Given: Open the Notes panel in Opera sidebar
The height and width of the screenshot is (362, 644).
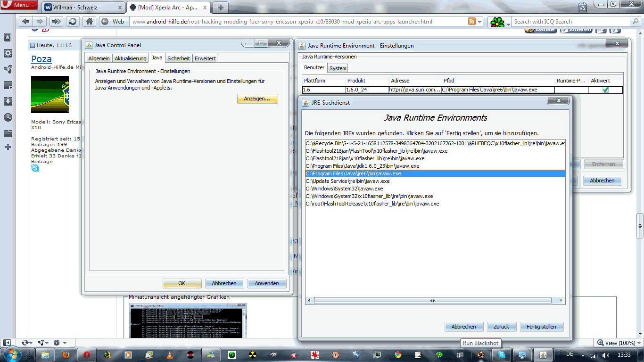Looking at the screenshot, I should (x=8, y=85).
